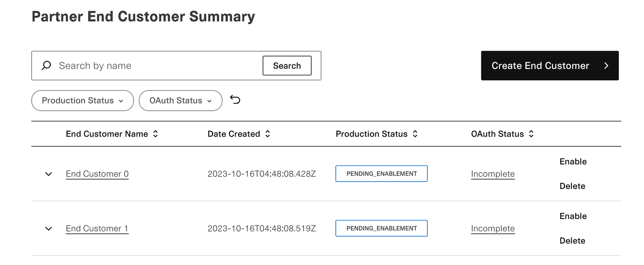Click the End Customer Name column header
The height and width of the screenshot is (265, 644).
click(107, 134)
